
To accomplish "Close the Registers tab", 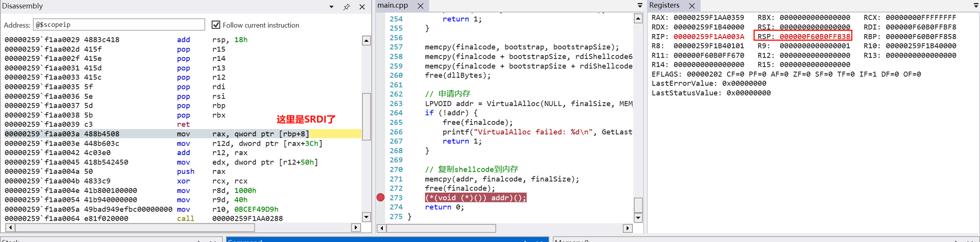I will [x=692, y=6].
